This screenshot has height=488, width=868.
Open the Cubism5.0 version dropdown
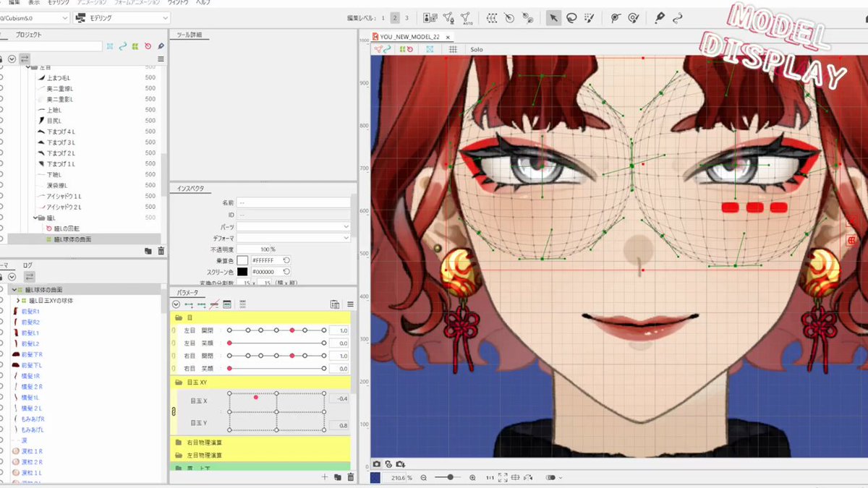point(35,17)
